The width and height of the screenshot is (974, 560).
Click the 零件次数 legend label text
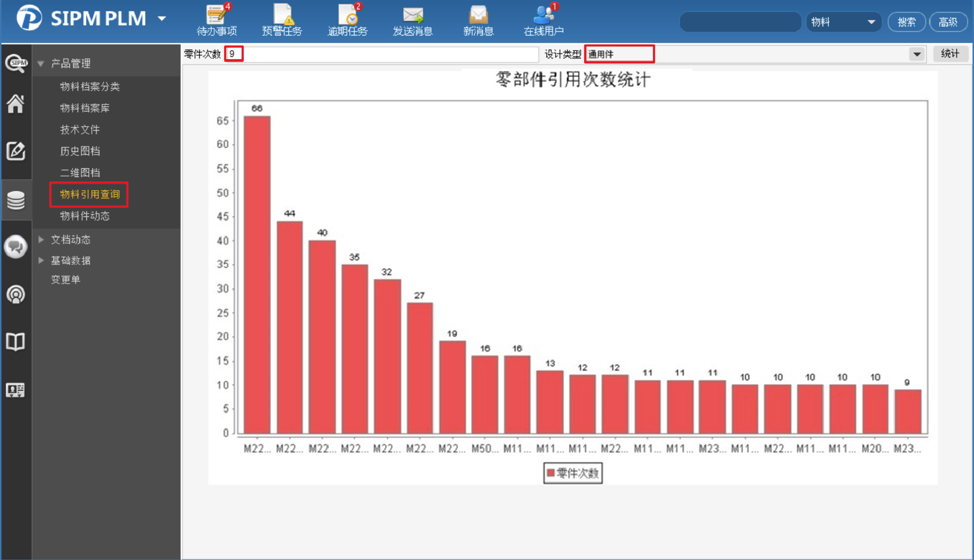tap(577, 473)
